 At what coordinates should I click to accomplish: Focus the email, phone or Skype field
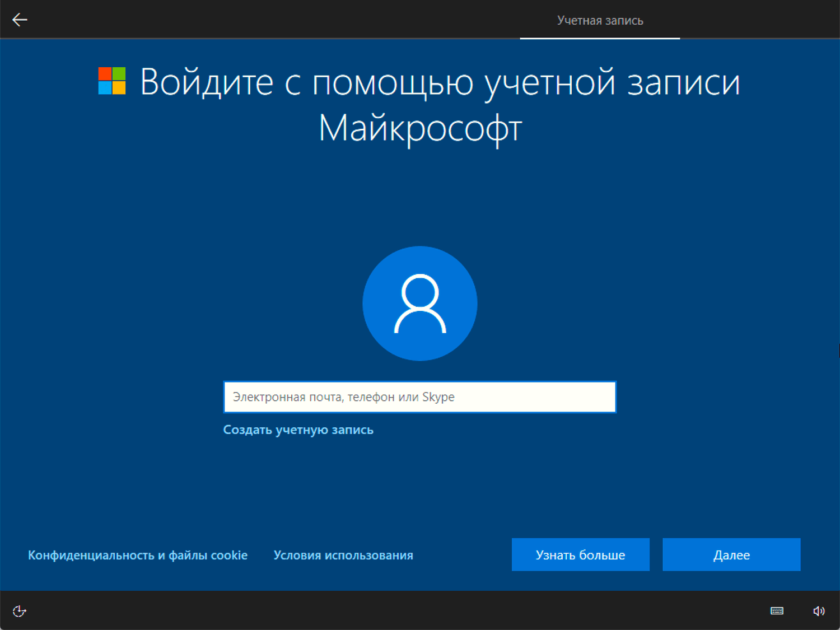click(x=420, y=397)
